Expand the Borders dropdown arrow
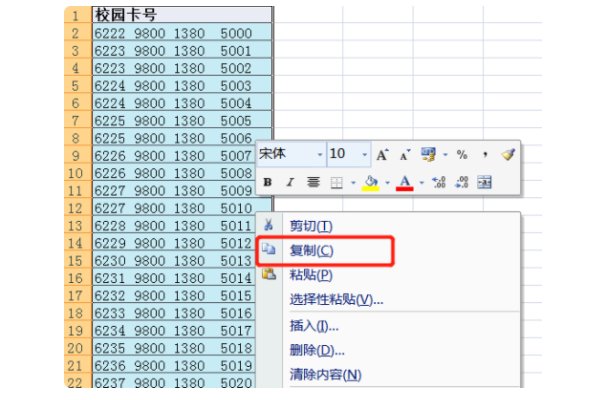The width and height of the screenshot is (600, 400). click(353, 183)
